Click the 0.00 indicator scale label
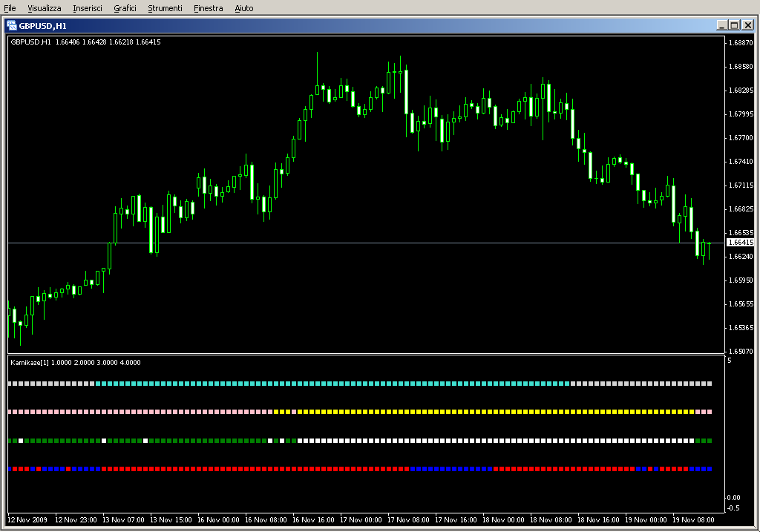This screenshot has height=532, width=760. (x=733, y=498)
